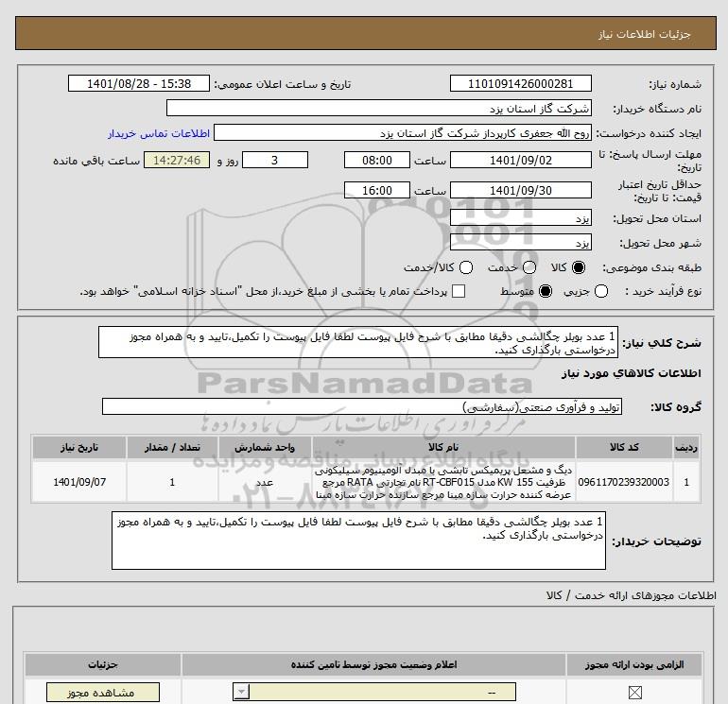Click general need description text box

point(358,342)
